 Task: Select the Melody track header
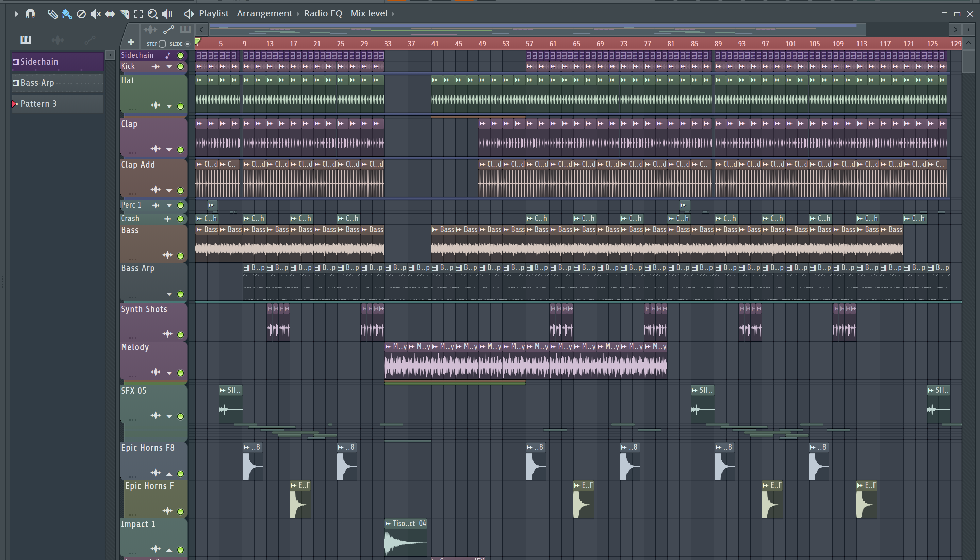[x=153, y=360]
